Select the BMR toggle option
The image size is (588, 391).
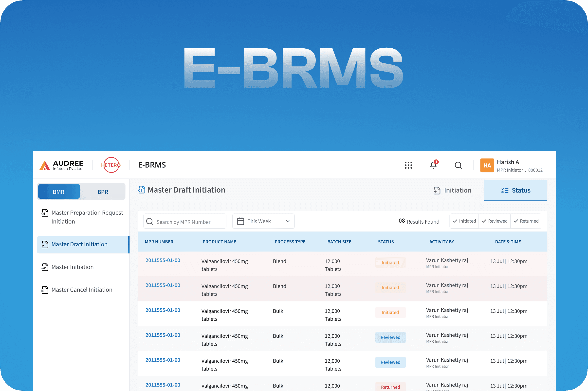pyautogui.click(x=58, y=192)
